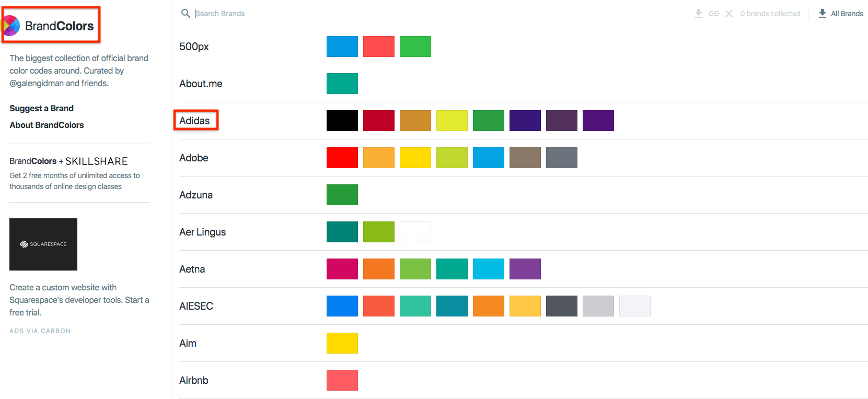
Task: Click the All Brands download icon
Action: pos(823,14)
